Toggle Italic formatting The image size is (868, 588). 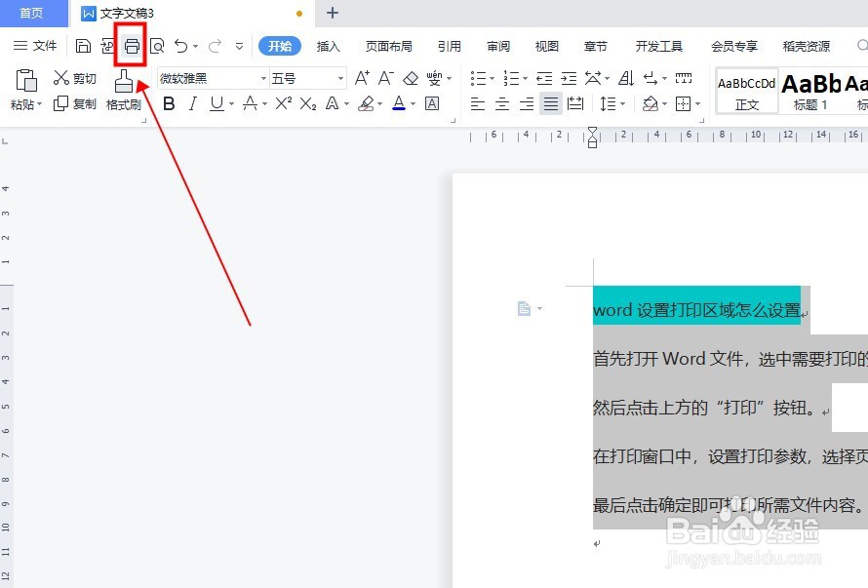point(193,103)
